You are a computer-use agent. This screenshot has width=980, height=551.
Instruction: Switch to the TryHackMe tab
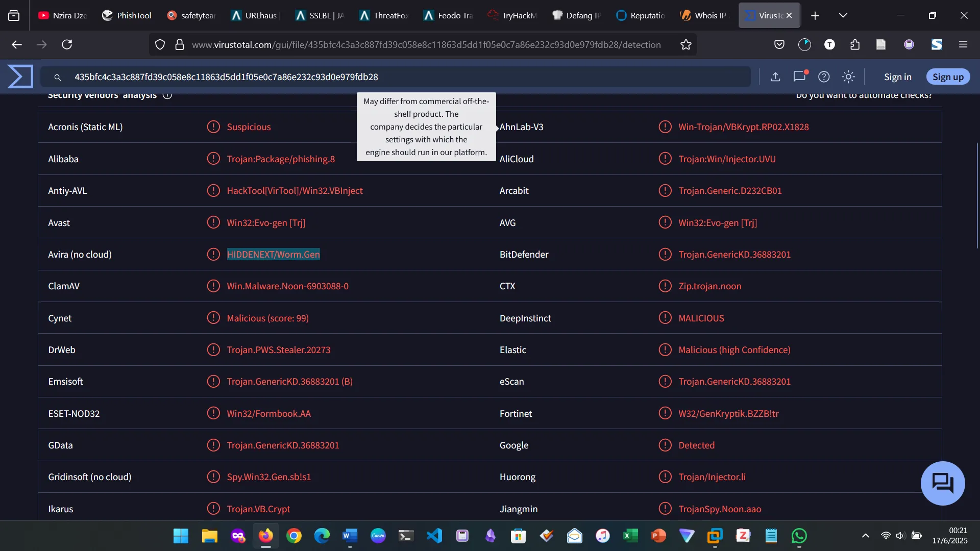[x=512, y=15]
